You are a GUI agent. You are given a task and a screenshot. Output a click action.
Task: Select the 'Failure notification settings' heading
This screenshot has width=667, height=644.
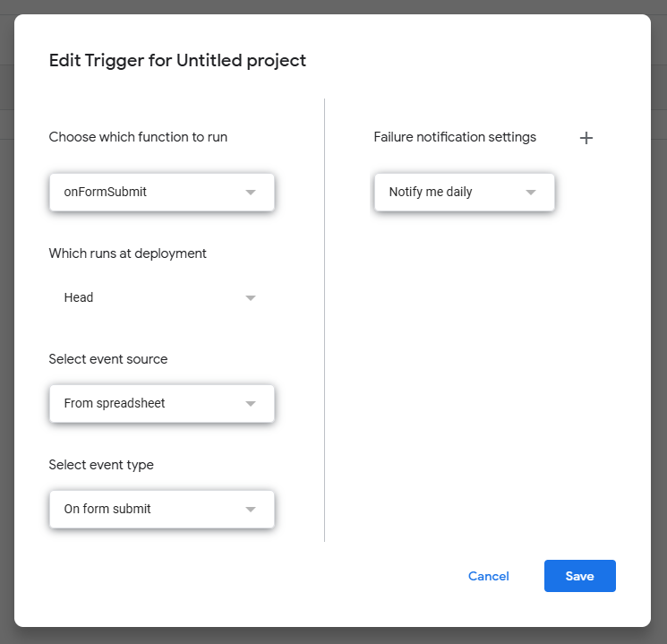point(455,137)
